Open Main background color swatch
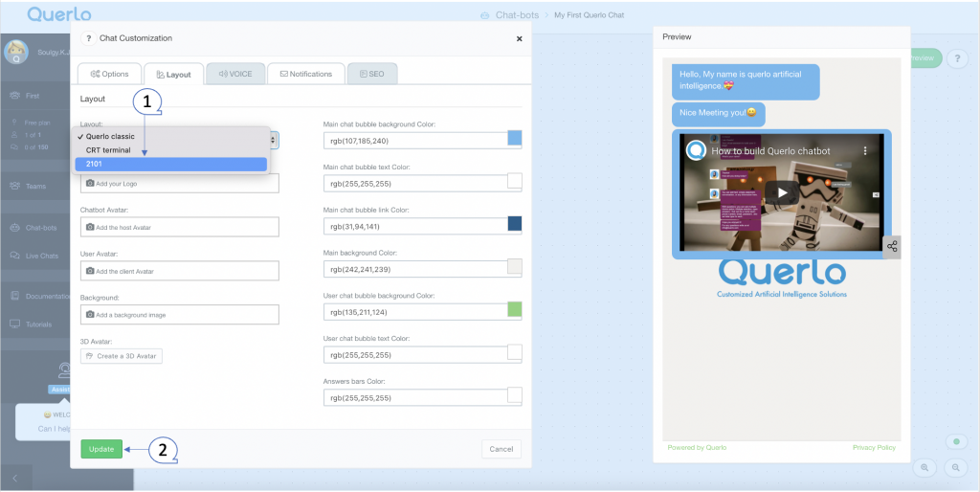This screenshot has width=980, height=492. [x=514, y=266]
